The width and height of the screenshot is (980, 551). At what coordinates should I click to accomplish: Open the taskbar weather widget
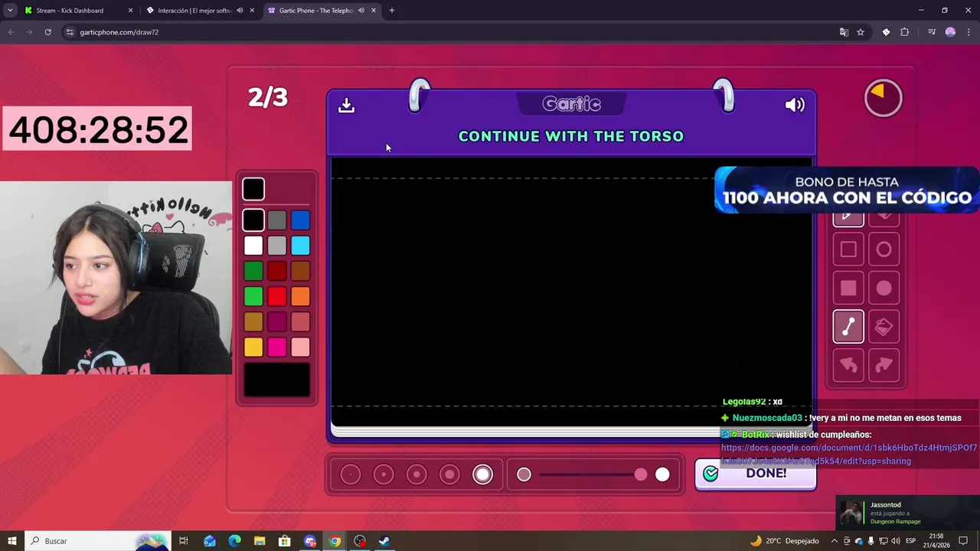tap(784, 541)
